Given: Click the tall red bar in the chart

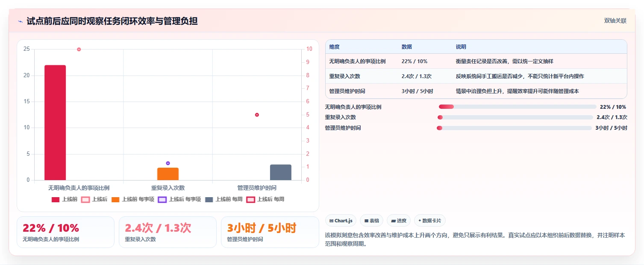Looking at the screenshot, I should (55, 122).
